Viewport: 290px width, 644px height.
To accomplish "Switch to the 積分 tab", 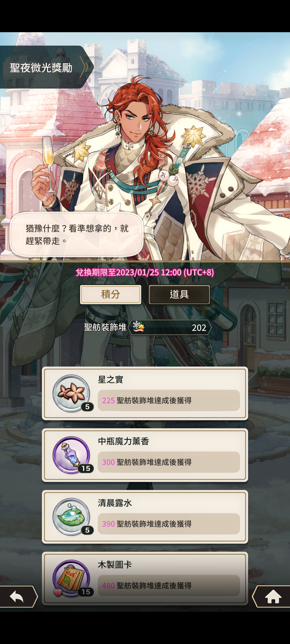I will (111, 295).
